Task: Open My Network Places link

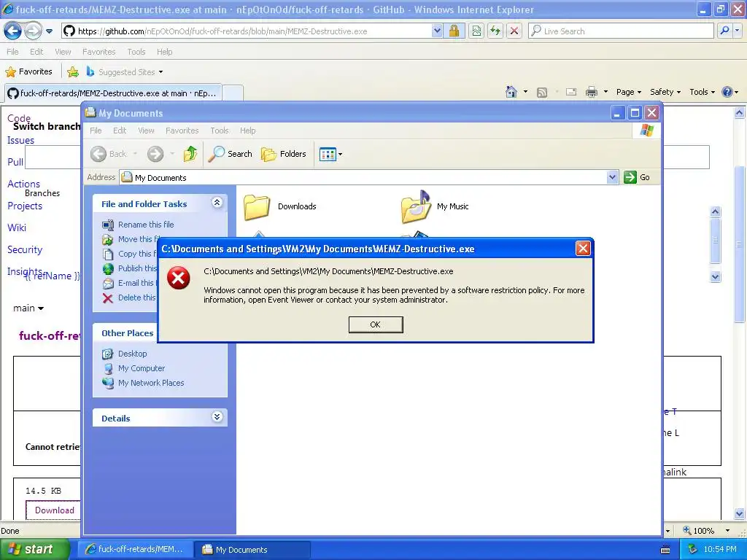Action: [151, 383]
